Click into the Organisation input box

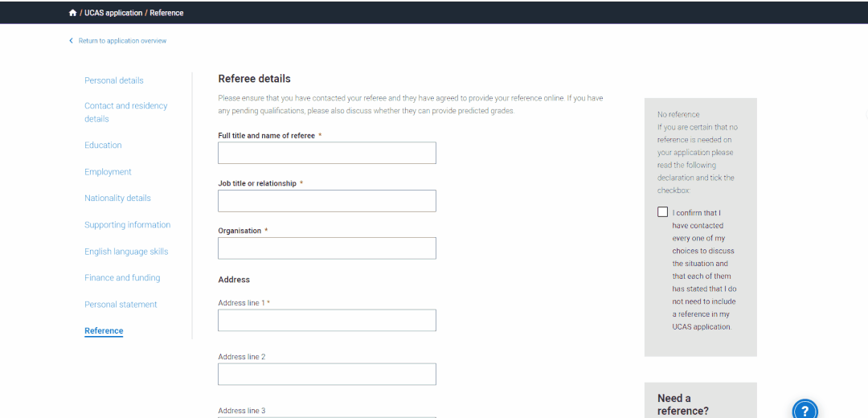(x=326, y=248)
